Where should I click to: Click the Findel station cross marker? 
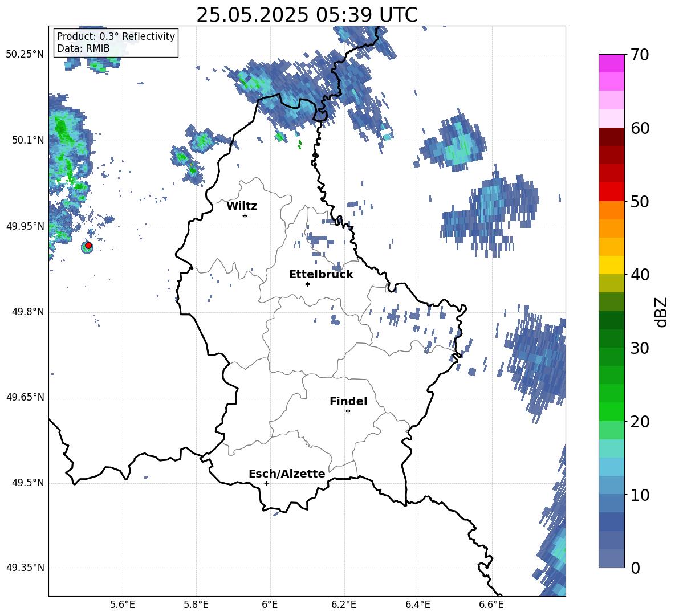[348, 411]
